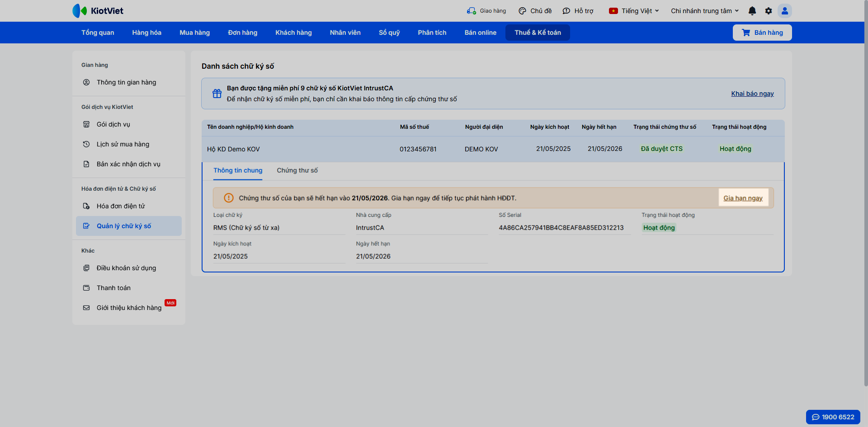Open the Phân tích menu

click(x=432, y=33)
